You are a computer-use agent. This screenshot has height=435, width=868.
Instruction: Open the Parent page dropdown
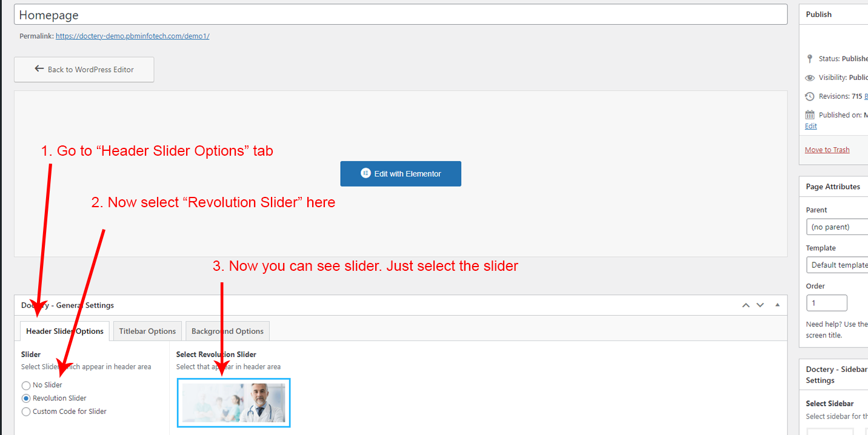point(837,227)
